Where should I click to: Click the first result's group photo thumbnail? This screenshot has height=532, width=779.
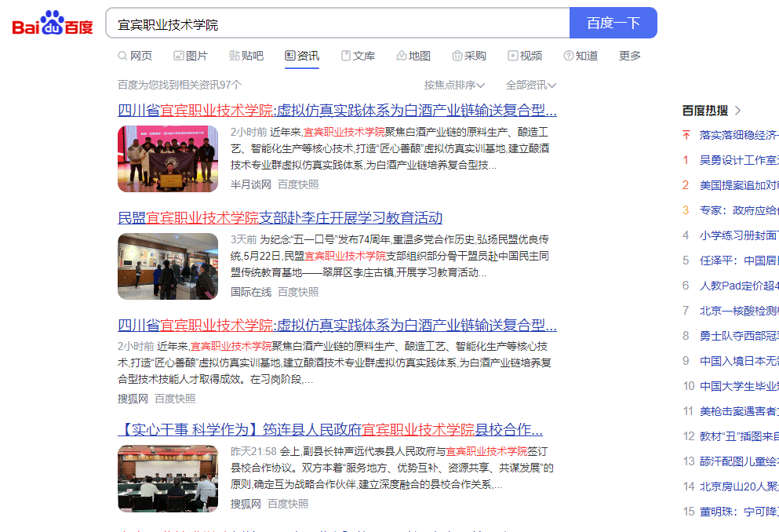[x=168, y=159]
